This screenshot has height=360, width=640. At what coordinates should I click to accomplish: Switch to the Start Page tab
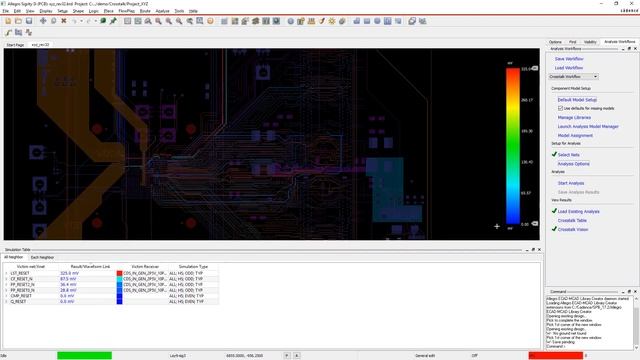pos(15,45)
